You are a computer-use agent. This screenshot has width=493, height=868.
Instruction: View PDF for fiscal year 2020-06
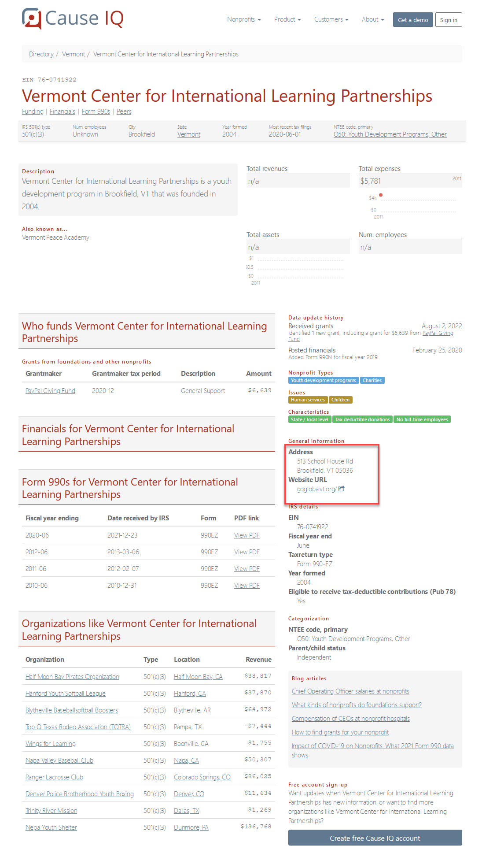pos(247,535)
